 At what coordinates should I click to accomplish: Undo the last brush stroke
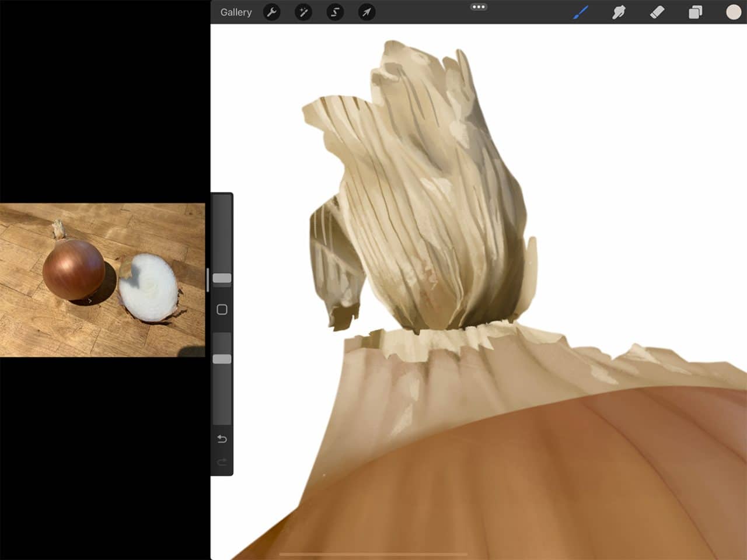(x=221, y=439)
